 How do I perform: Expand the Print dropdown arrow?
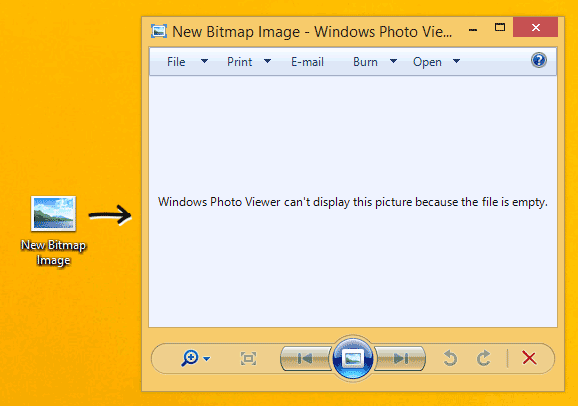[268, 61]
